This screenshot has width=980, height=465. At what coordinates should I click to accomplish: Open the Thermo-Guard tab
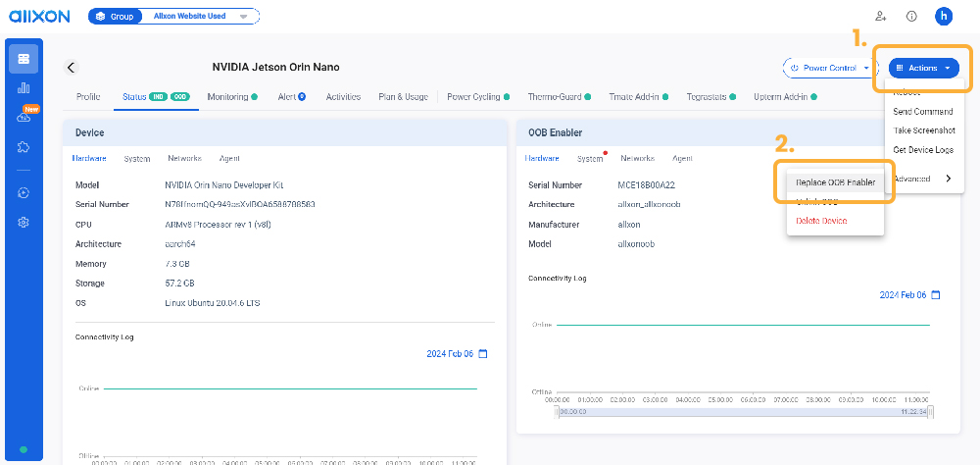(x=559, y=97)
